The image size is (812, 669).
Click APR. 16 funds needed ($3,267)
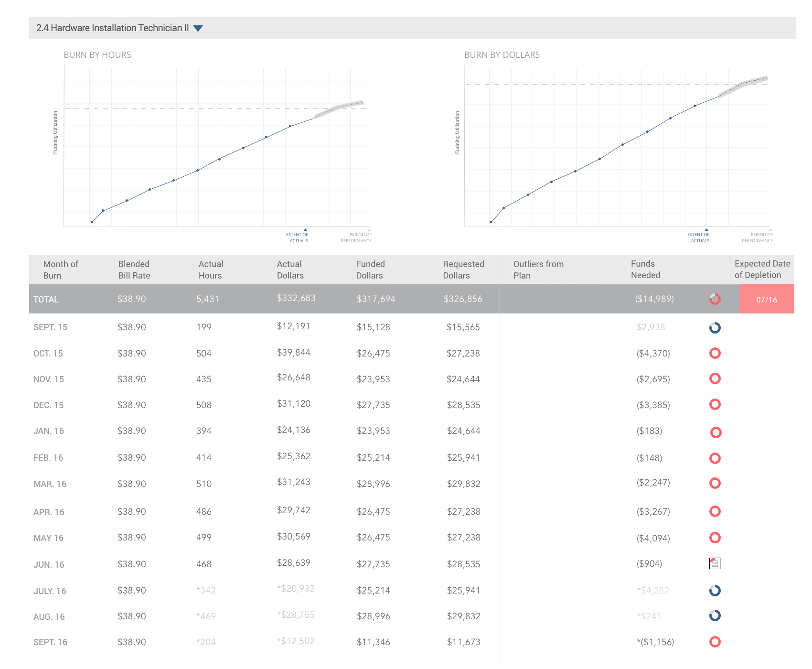point(653,512)
